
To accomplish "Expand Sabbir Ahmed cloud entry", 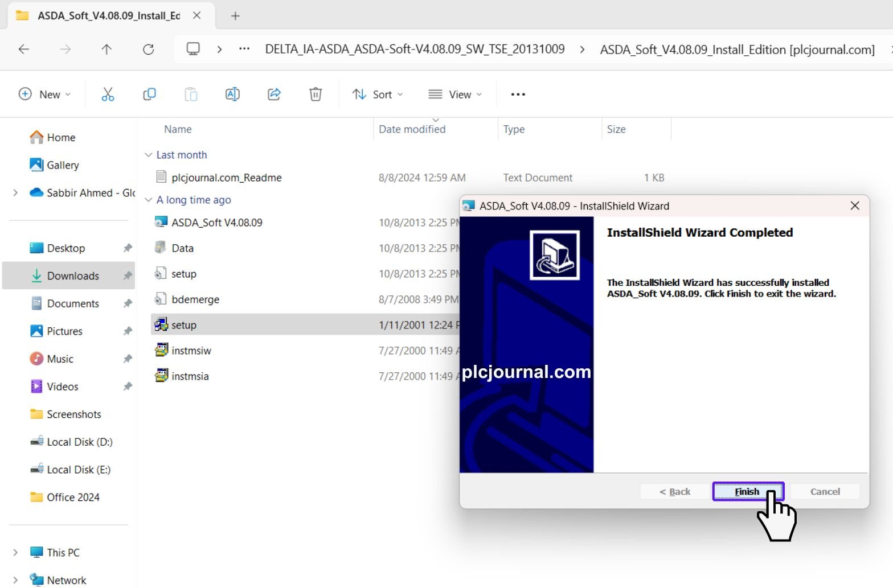I will pos(15,193).
